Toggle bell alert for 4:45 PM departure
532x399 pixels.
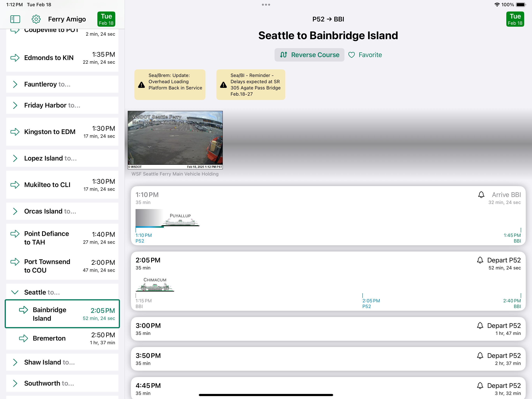(480, 386)
